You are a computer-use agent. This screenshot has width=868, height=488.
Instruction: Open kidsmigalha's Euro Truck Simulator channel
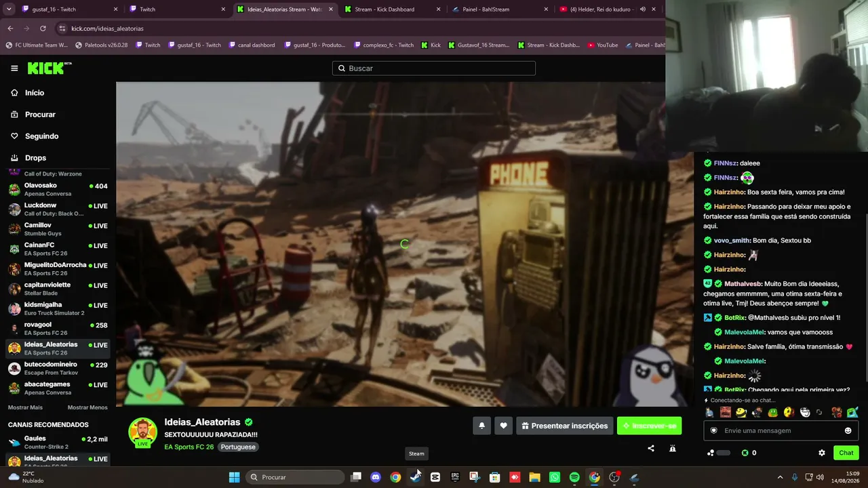pos(58,308)
